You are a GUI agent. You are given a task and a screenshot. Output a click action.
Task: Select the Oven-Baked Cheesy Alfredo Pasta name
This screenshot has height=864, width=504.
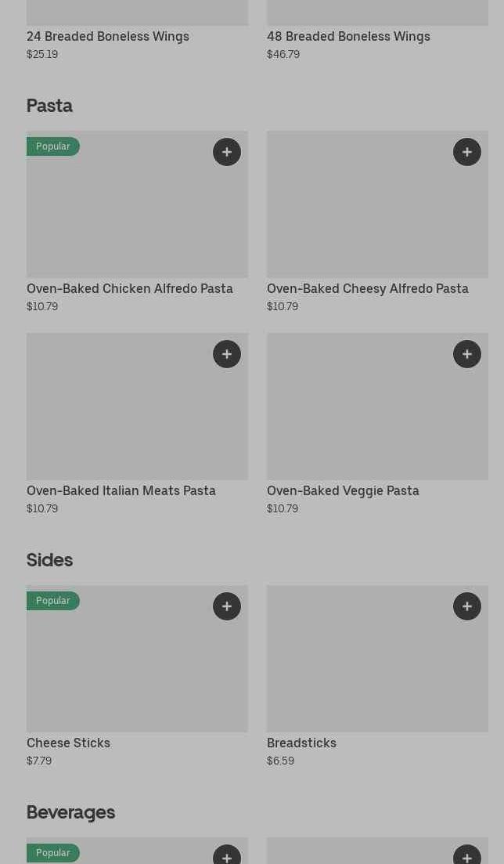[368, 288]
